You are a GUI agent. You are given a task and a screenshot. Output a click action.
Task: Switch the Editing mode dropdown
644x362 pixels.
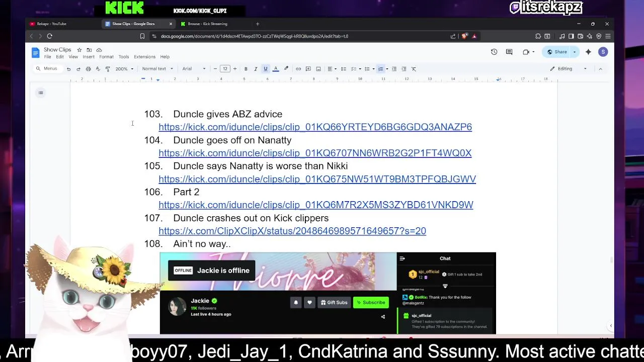[568, 69]
